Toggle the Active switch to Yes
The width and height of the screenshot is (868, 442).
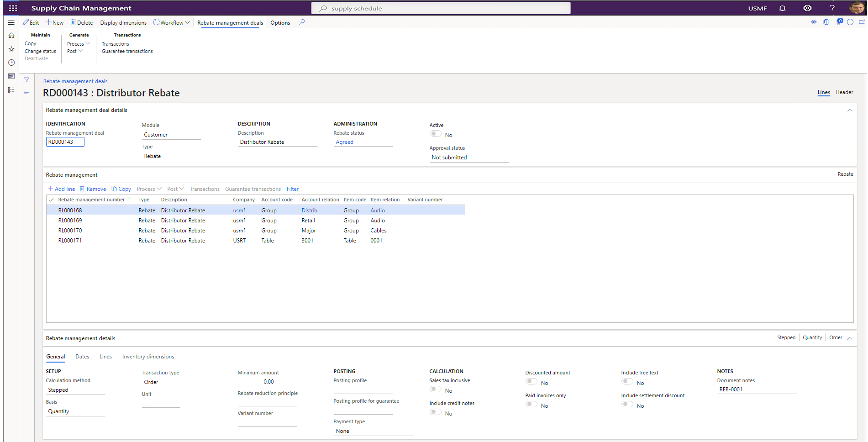pyautogui.click(x=435, y=133)
